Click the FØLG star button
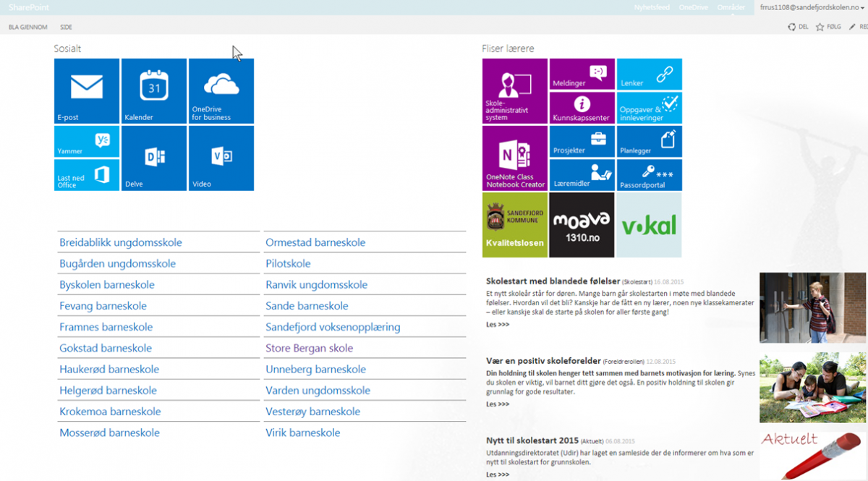This screenshot has width=868, height=481. click(828, 27)
